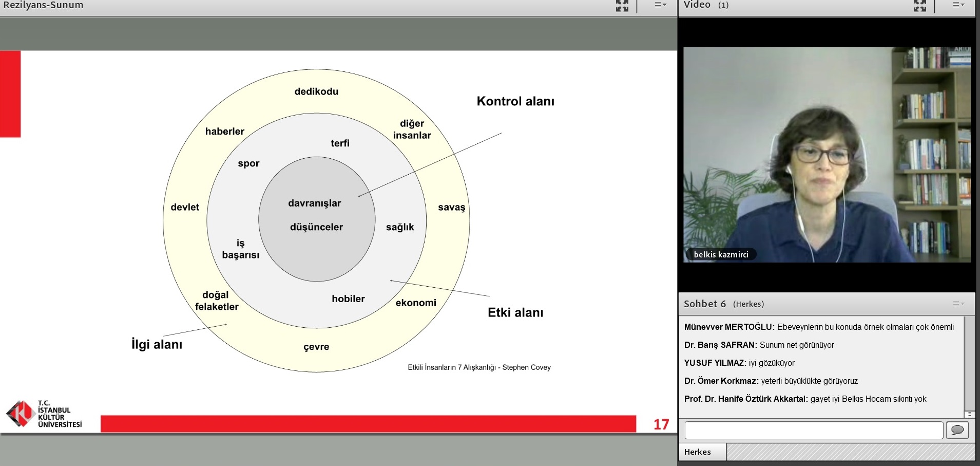This screenshot has height=466, width=980.
Task: Click the chat message input field
Action: 813,430
